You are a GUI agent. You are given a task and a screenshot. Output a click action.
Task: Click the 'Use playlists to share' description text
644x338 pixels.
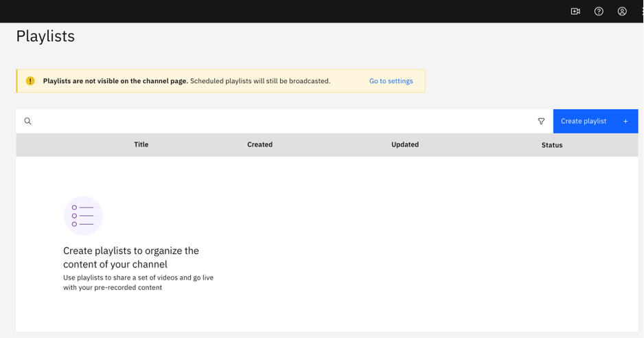[139, 282]
